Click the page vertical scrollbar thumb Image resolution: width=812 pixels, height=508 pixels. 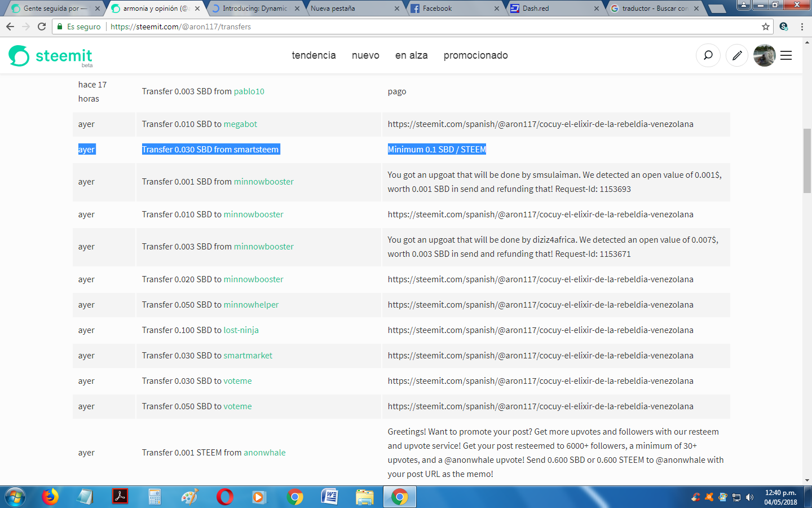click(807, 161)
